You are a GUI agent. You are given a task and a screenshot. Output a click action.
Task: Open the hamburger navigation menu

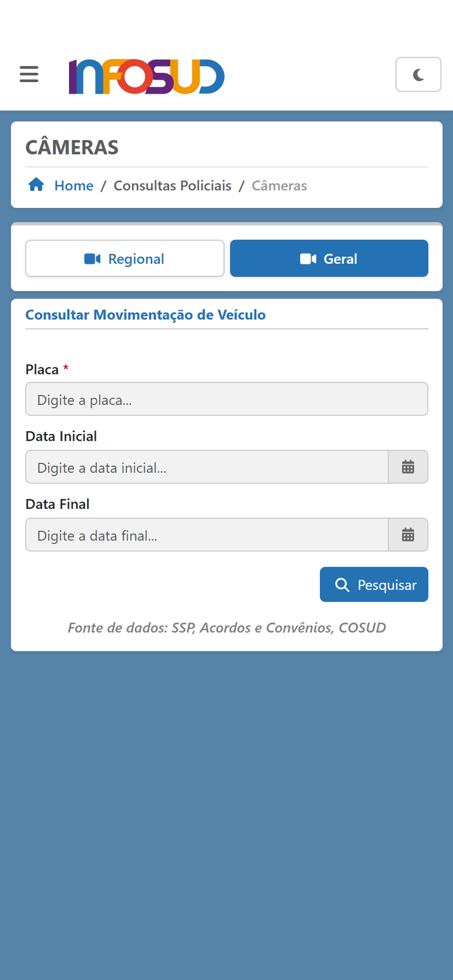click(x=29, y=74)
